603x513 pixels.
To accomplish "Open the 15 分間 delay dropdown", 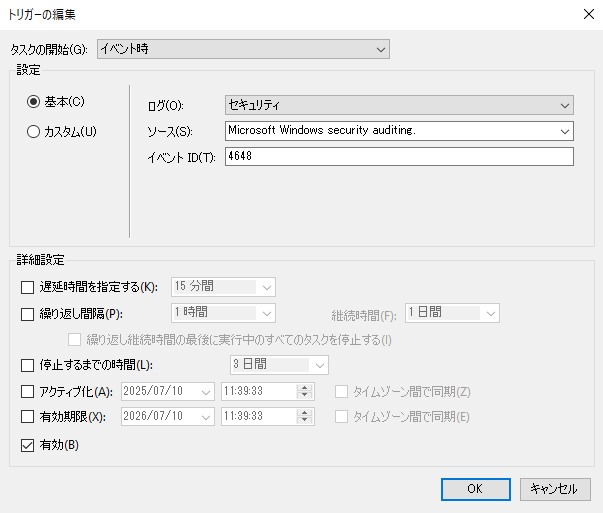I will pos(223,287).
